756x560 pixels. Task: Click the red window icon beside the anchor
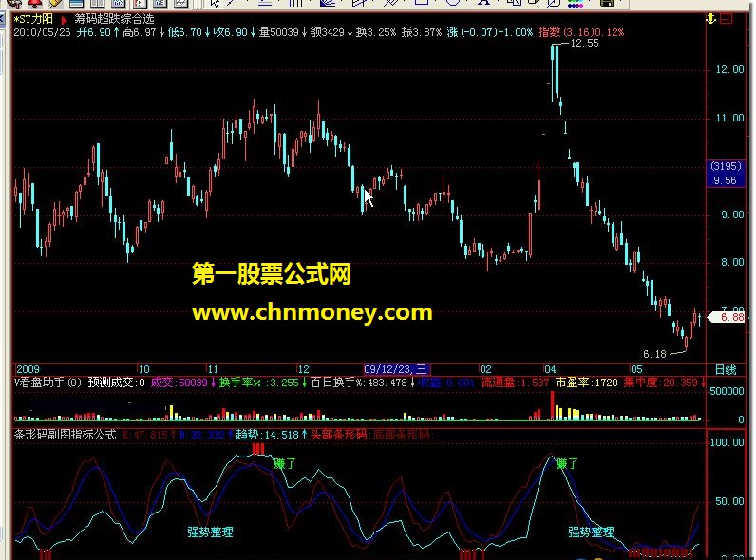(x=727, y=19)
